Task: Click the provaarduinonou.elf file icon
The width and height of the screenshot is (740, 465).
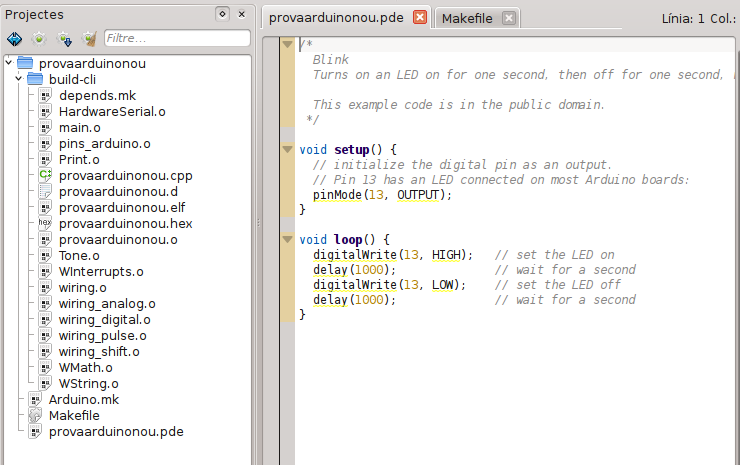Action: click(45, 208)
